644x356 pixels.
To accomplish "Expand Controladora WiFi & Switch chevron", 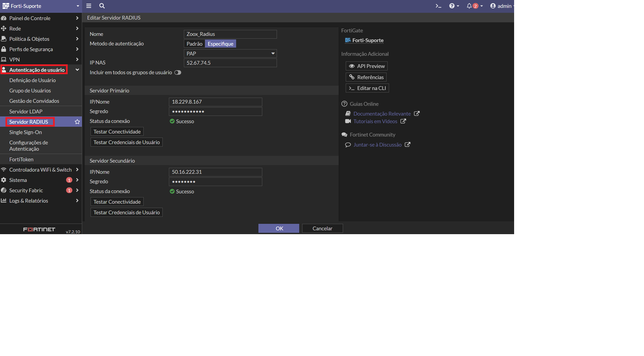I will [x=77, y=169].
